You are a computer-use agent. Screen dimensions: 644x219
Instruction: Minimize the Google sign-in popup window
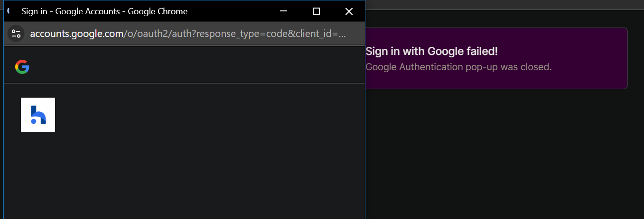[284, 11]
